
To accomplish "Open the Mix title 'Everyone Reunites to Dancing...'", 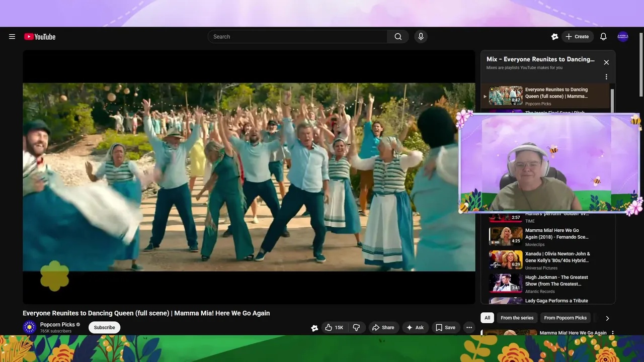I will (540, 59).
